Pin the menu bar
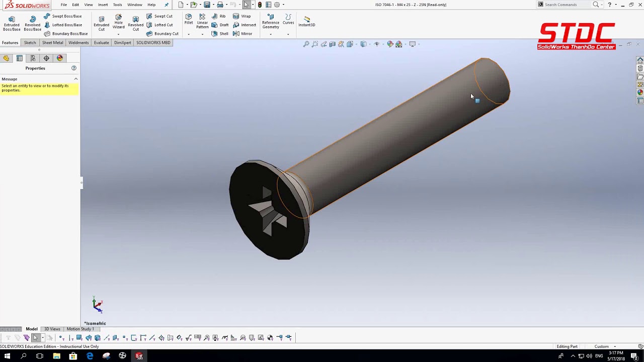 pos(167,5)
